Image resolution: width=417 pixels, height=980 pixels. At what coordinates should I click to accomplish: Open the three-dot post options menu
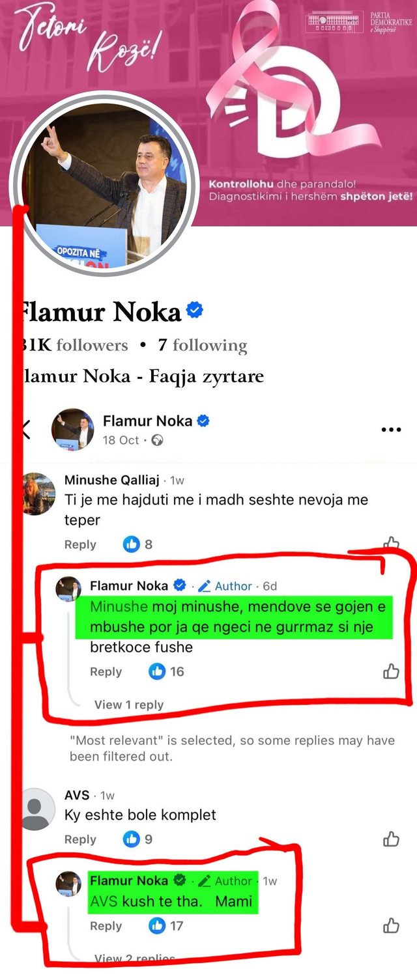pos(391,430)
